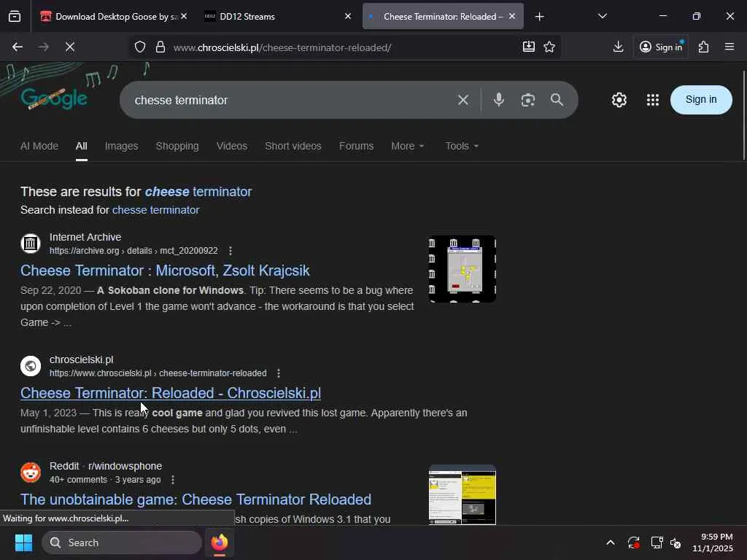This screenshot has height=560, width=747.
Task: Select the Videos results tab
Action: tap(231, 146)
